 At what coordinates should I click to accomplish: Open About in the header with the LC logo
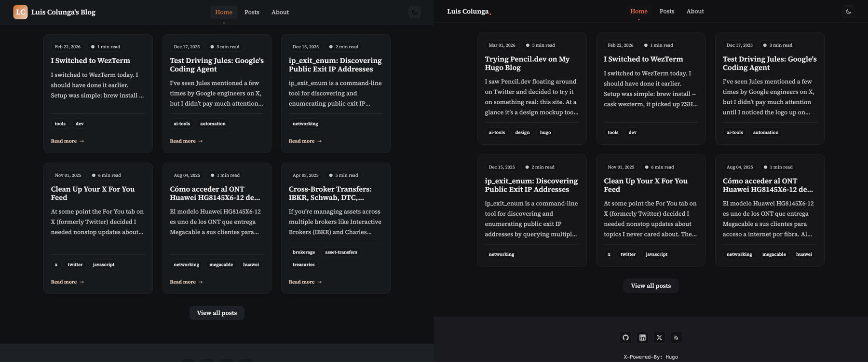click(280, 12)
